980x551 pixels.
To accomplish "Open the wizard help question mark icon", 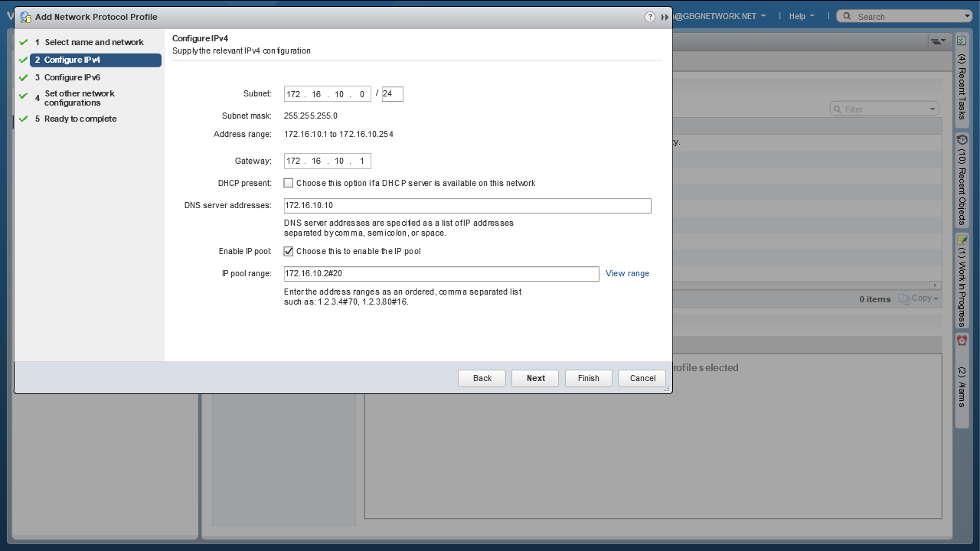I will tap(650, 17).
